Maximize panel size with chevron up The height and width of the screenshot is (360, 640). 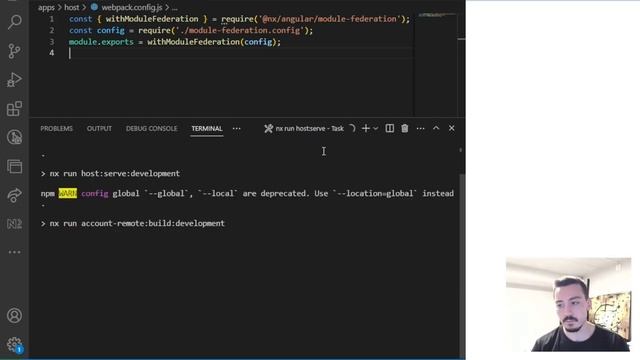coord(436,128)
